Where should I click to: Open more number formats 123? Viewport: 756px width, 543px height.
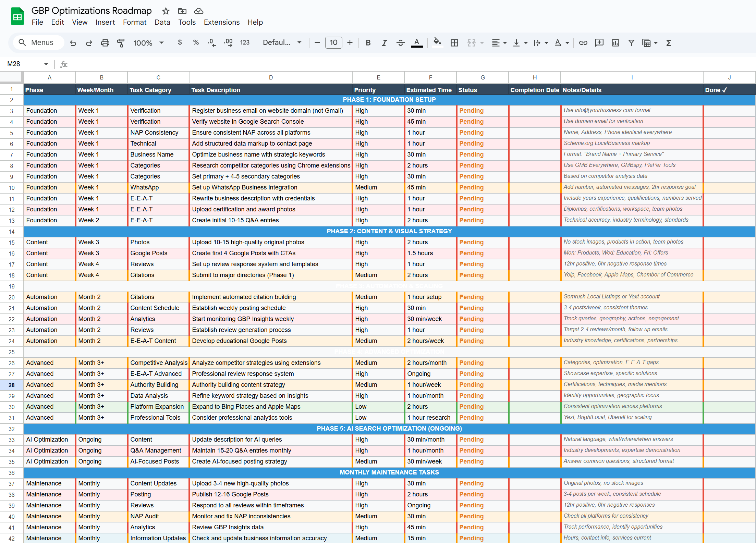[245, 42]
